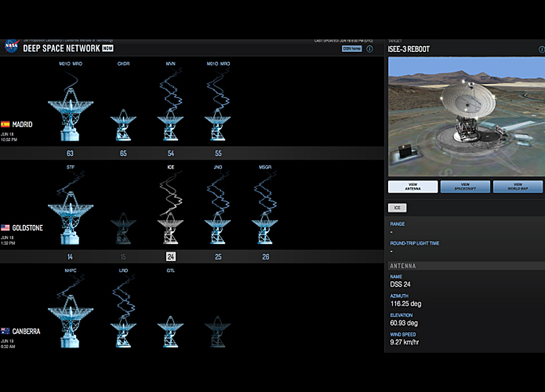Click the CANBERRA station name
This screenshot has height=392, width=545.
(26, 331)
